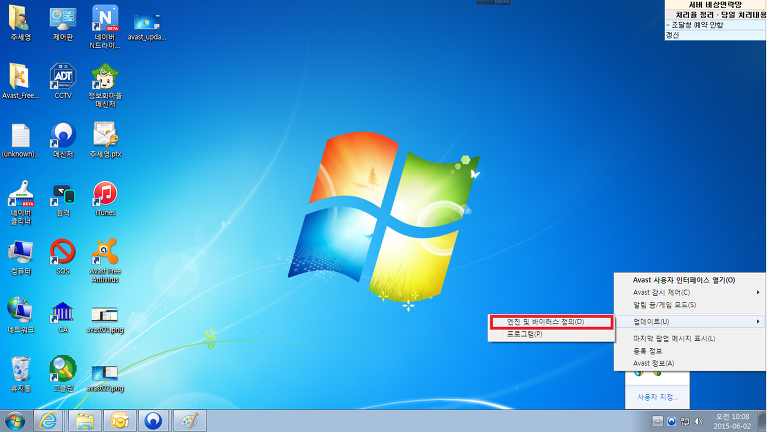This screenshot has height=432, width=769.
Task: Open Paint from the taskbar
Action: pyautogui.click(x=189, y=421)
